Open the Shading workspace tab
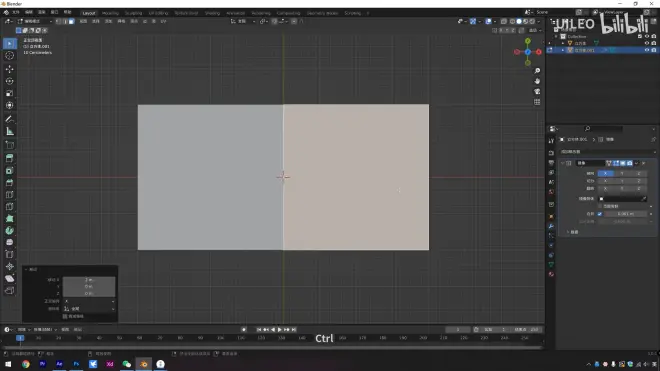The image size is (660, 371). (x=212, y=13)
